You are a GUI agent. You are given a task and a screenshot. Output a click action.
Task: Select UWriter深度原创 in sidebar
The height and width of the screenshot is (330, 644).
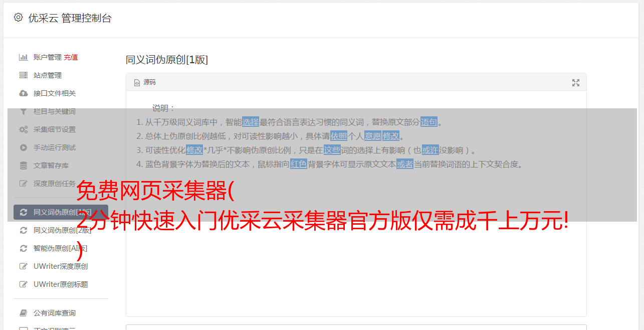(61, 266)
